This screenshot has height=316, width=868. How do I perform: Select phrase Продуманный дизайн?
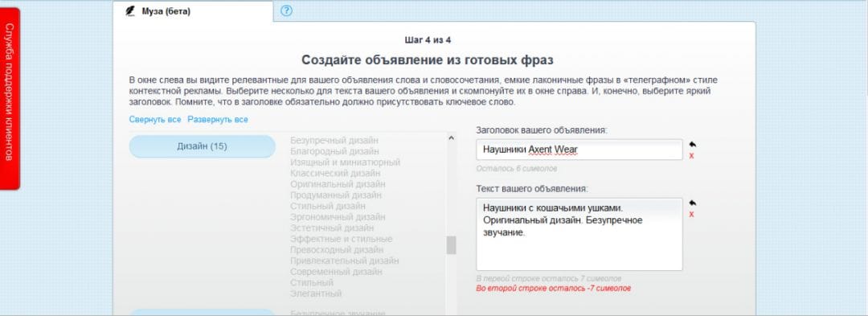coord(335,195)
